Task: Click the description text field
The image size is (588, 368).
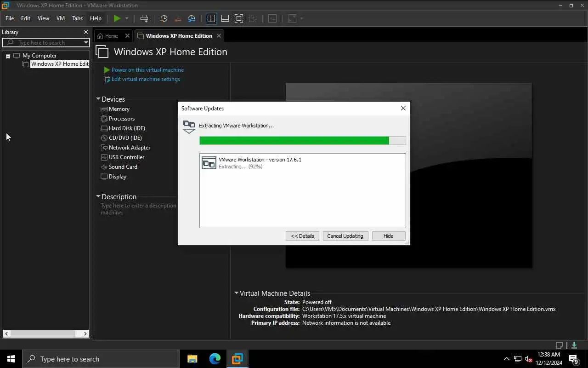Action: point(138,209)
